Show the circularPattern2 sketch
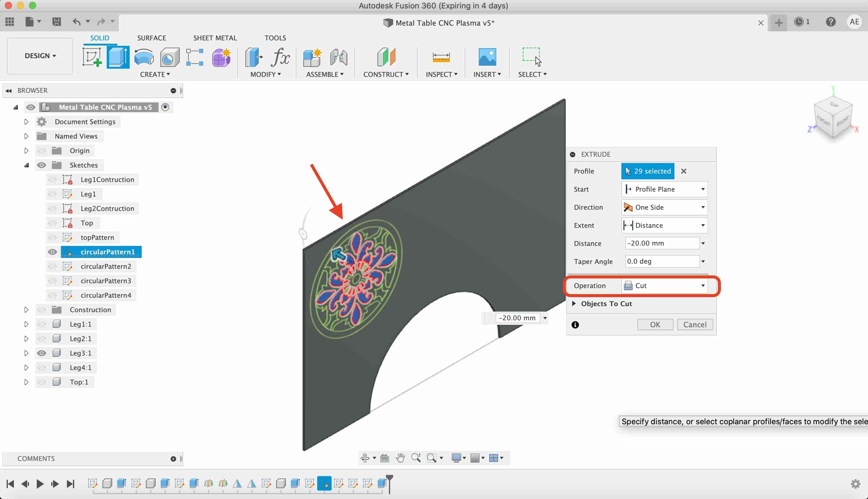Viewport: 868px width, 499px height. click(52, 266)
